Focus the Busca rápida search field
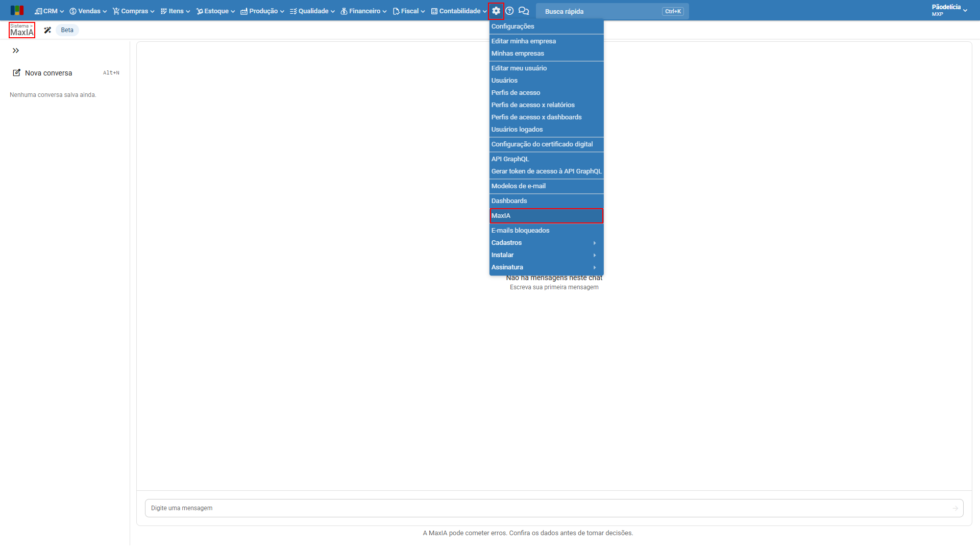The width and height of the screenshot is (980, 551). pyautogui.click(x=612, y=11)
